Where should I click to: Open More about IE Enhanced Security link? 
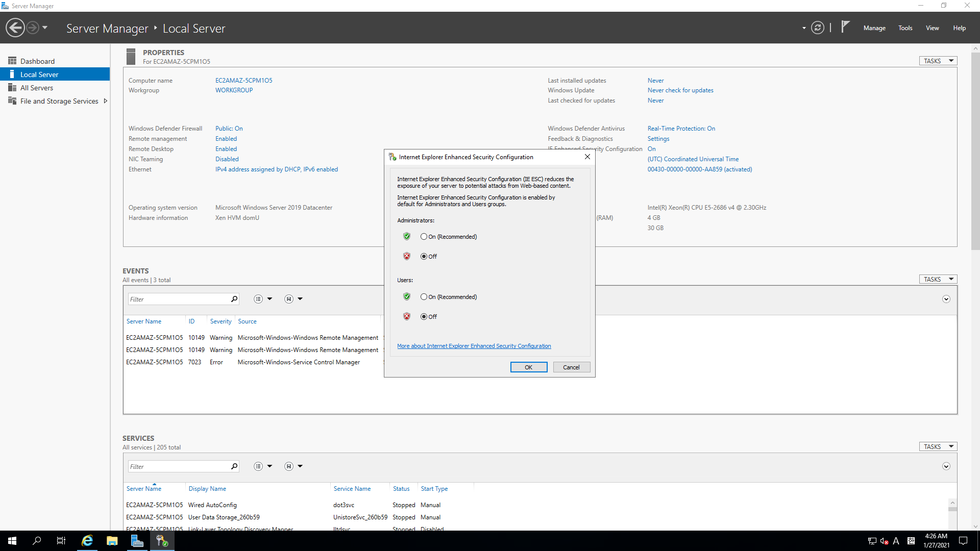(474, 346)
